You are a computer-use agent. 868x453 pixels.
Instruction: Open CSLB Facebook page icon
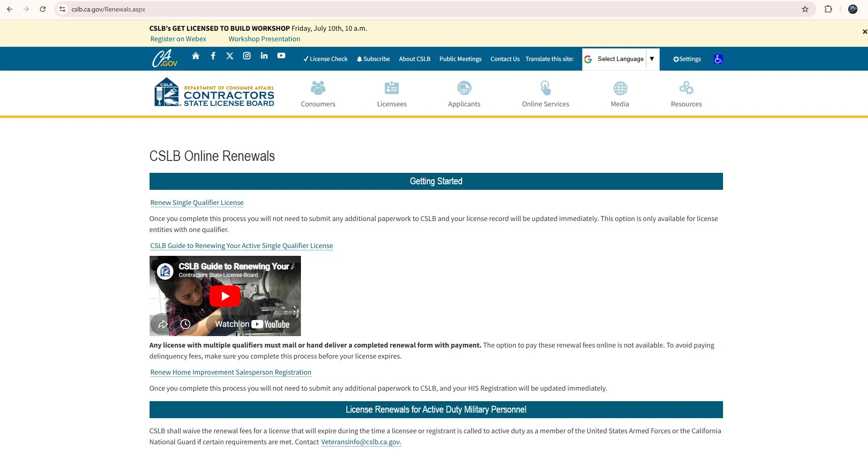[x=213, y=56]
